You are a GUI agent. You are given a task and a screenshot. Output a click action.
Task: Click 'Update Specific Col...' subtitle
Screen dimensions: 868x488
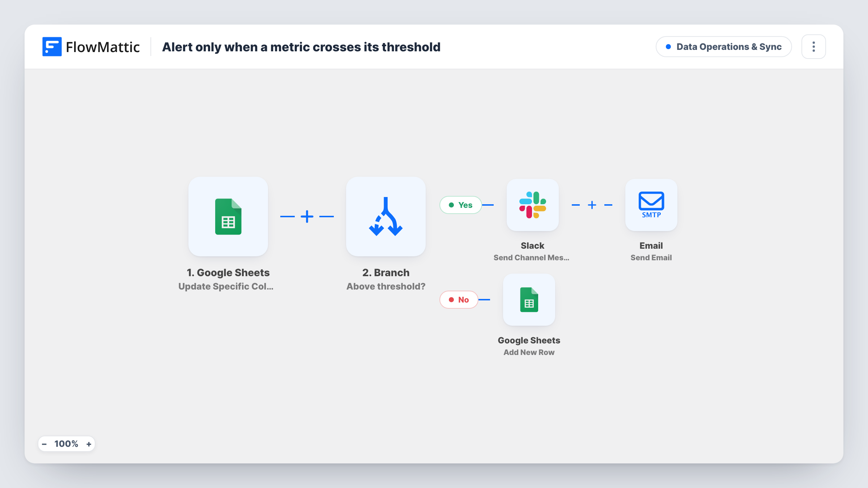226,286
